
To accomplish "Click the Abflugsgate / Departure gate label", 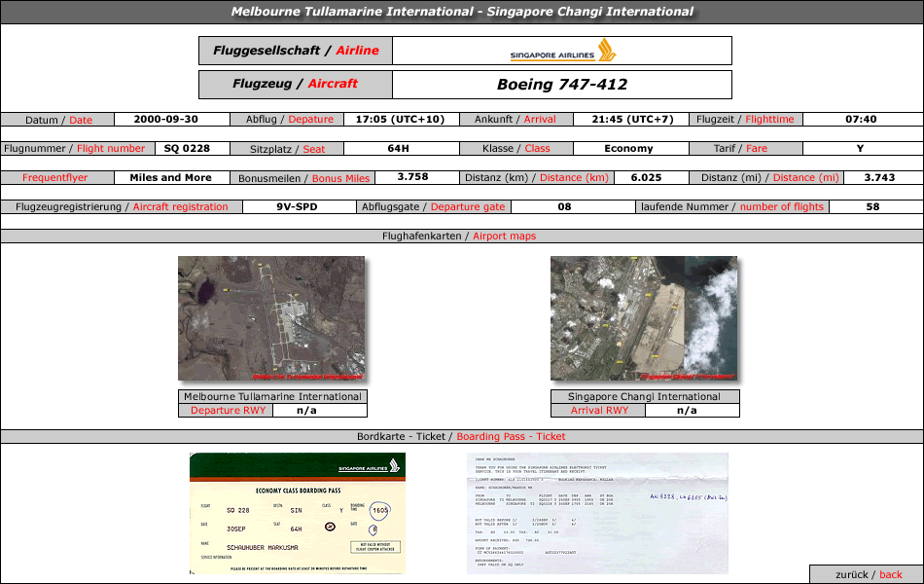I will coord(433,207).
